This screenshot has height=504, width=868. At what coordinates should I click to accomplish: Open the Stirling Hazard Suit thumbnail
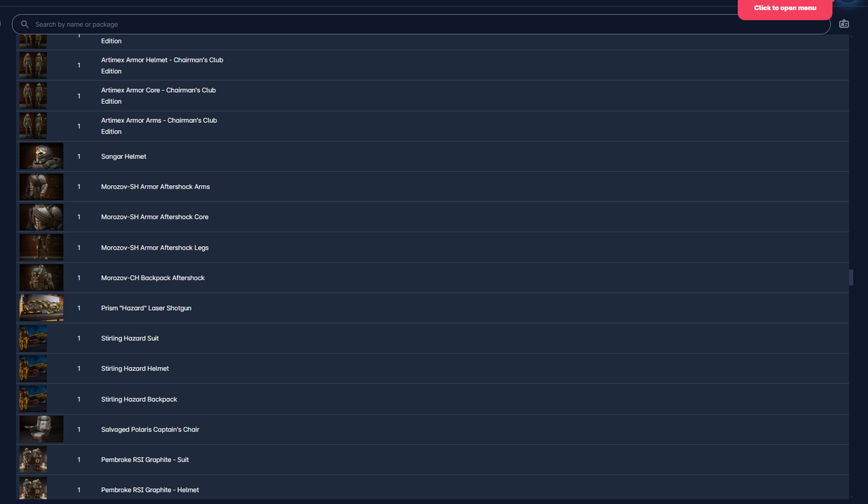tap(33, 338)
